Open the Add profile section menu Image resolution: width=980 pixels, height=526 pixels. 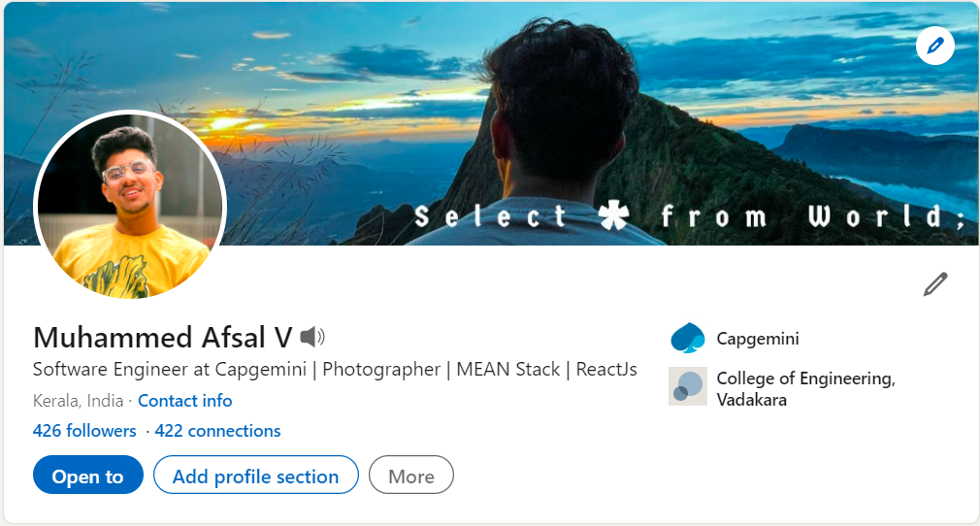255,476
